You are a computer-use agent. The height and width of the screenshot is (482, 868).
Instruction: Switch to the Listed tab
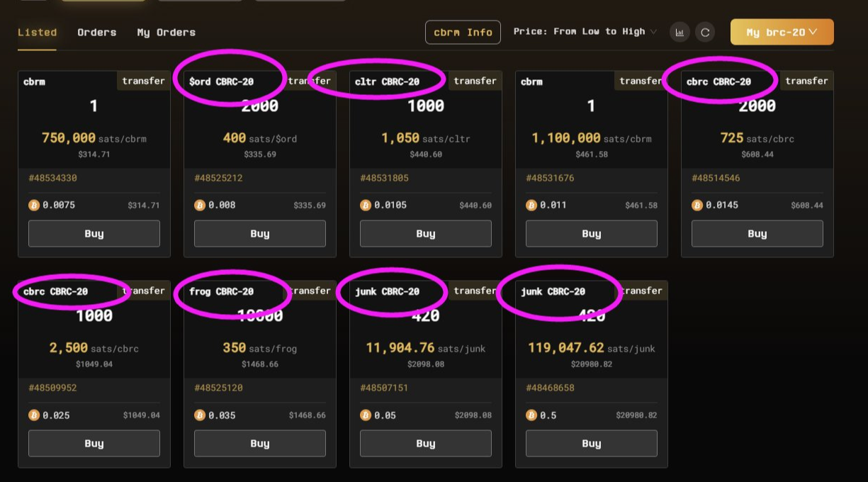coord(37,33)
